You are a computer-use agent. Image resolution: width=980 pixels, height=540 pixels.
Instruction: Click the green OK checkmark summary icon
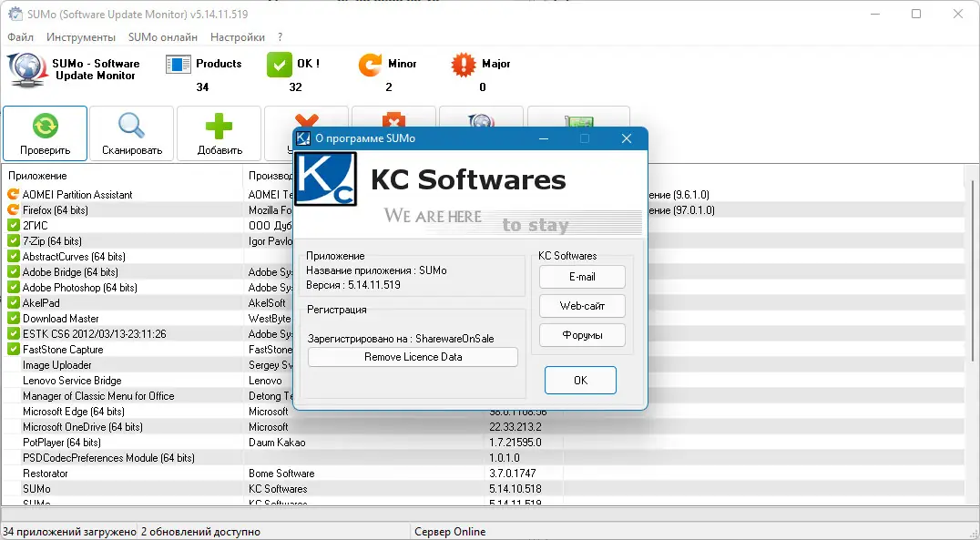[x=279, y=65]
